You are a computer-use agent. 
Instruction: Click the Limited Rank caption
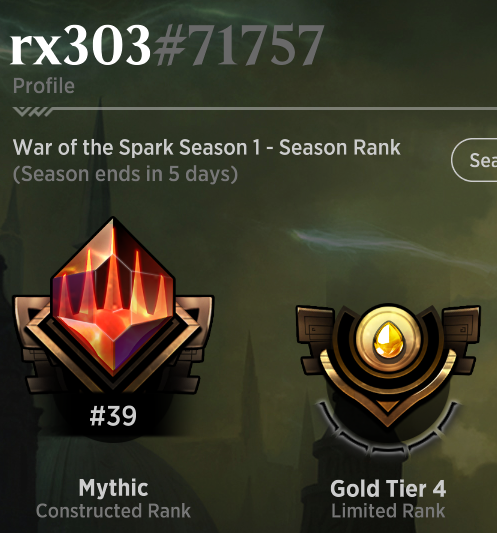(x=388, y=511)
